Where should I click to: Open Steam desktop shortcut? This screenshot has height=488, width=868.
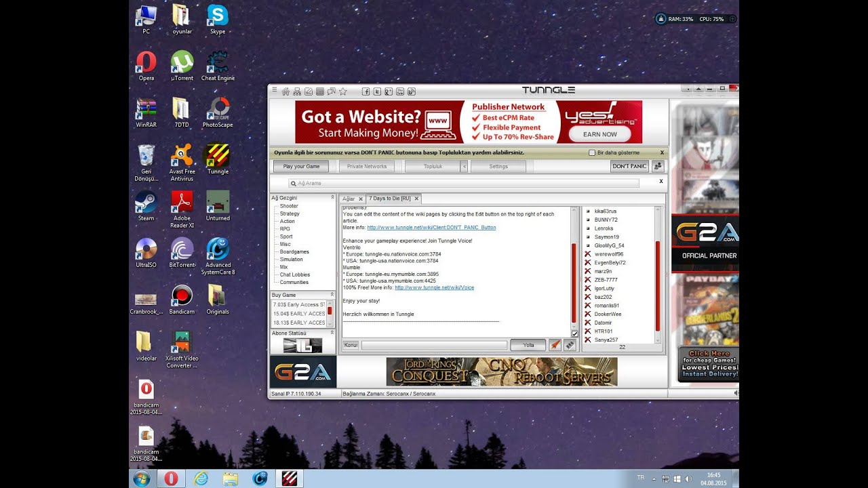tap(146, 206)
